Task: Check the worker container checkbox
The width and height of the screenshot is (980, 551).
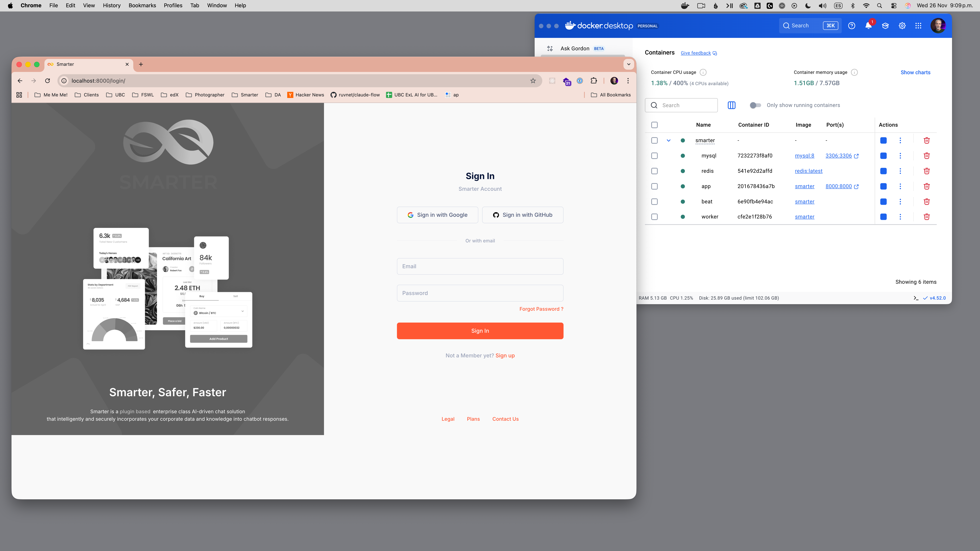Action: coord(654,217)
